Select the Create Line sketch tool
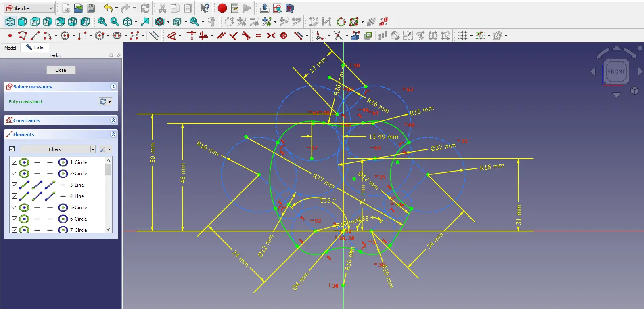644x309 pixels. point(35,36)
